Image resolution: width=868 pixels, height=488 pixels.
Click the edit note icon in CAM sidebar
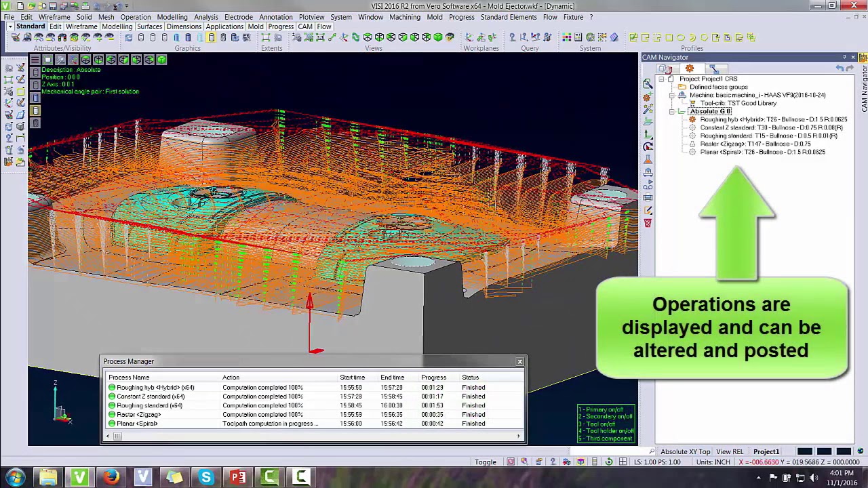pyautogui.click(x=648, y=210)
